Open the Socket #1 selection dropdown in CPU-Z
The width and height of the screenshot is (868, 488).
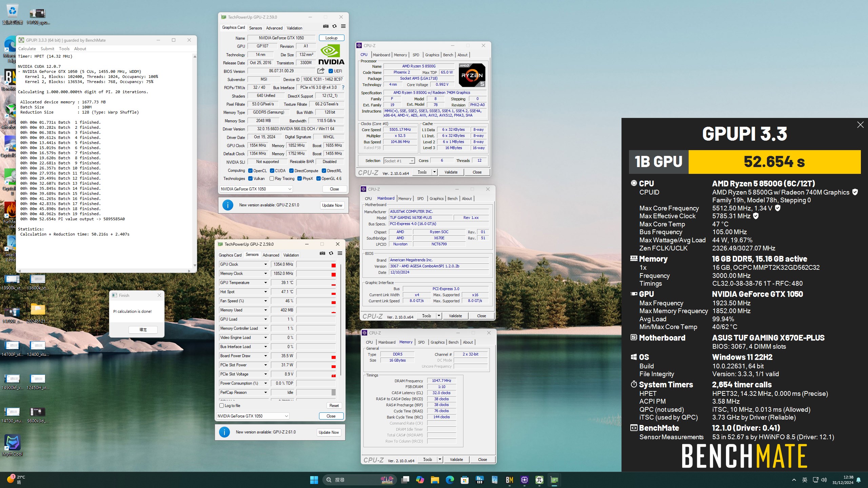coord(399,161)
